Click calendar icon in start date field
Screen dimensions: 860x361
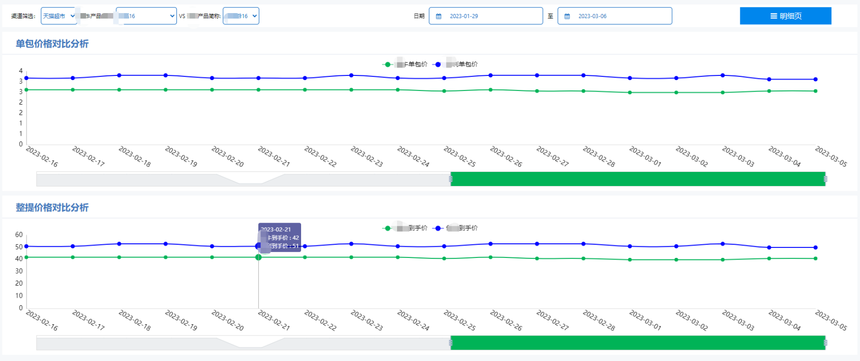438,16
